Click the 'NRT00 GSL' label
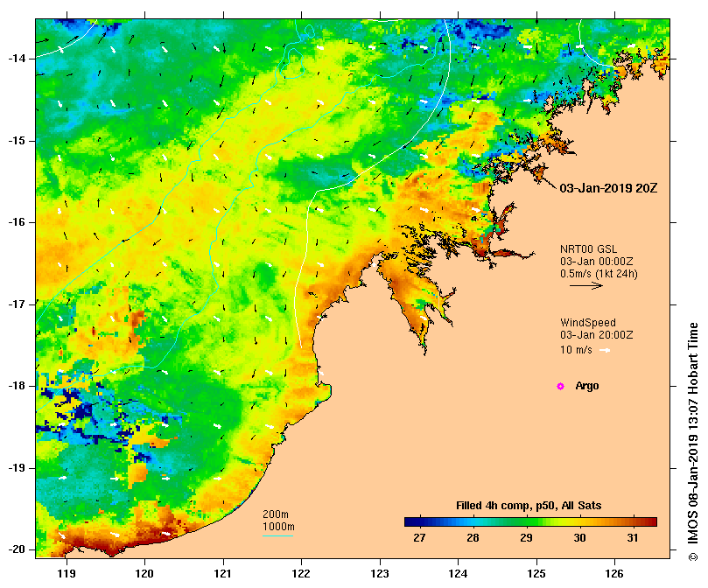The height and width of the screenshot is (588, 708). tap(588, 248)
